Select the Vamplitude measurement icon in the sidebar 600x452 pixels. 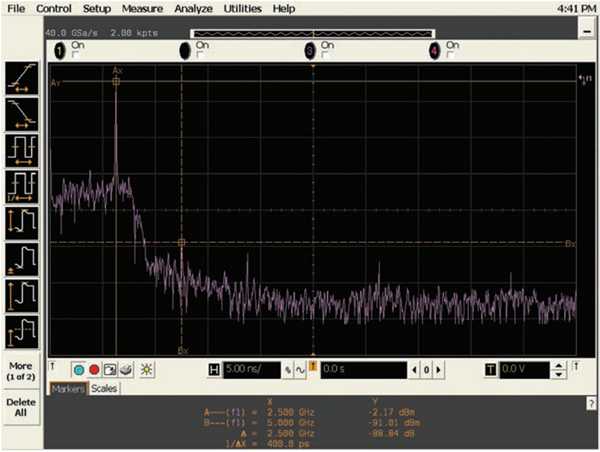point(22,223)
